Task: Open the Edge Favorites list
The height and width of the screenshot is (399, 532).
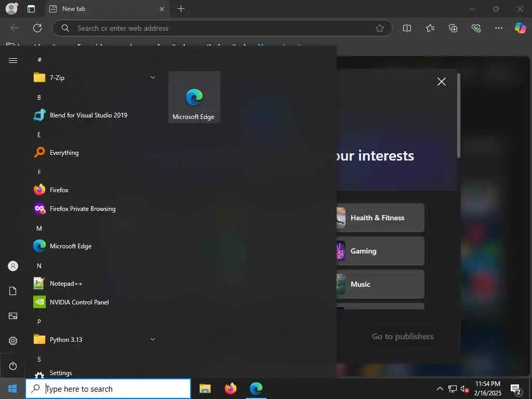Action: (430, 28)
